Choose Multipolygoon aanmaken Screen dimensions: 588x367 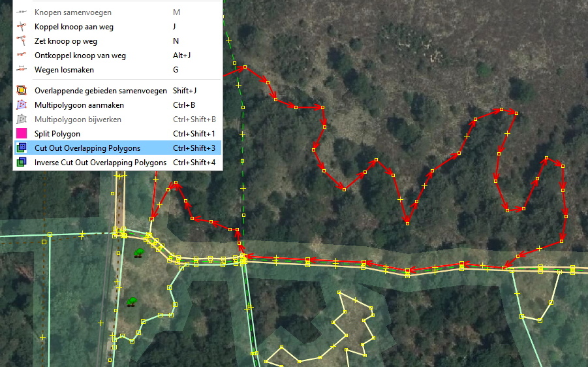pyautogui.click(x=117, y=105)
